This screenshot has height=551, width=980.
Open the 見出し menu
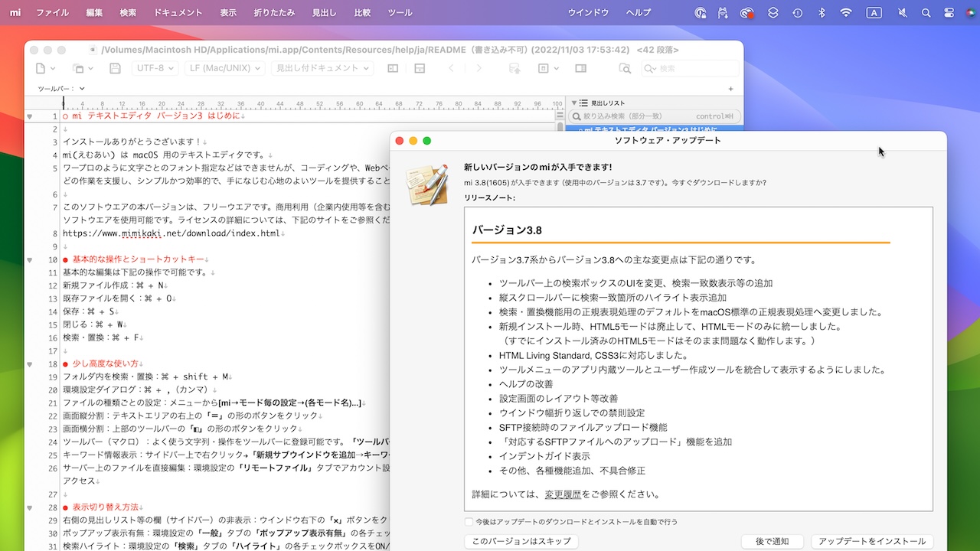pyautogui.click(x=324, y=12)
